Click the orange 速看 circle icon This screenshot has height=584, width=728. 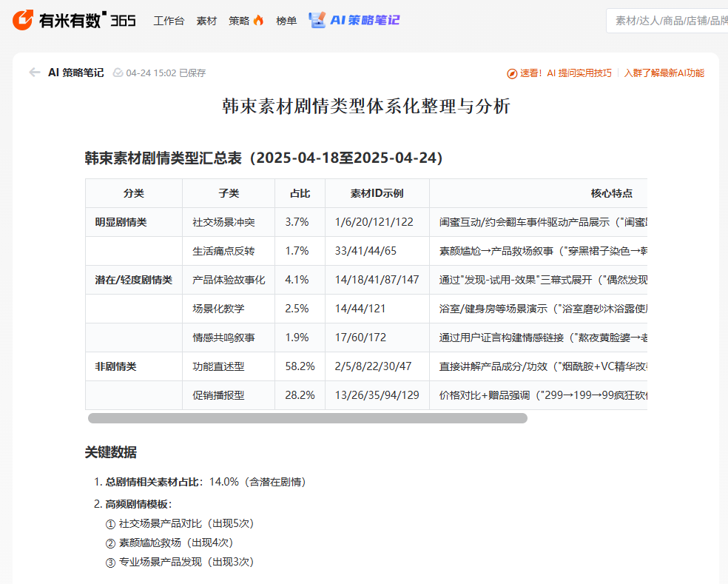tap(511, 73)
